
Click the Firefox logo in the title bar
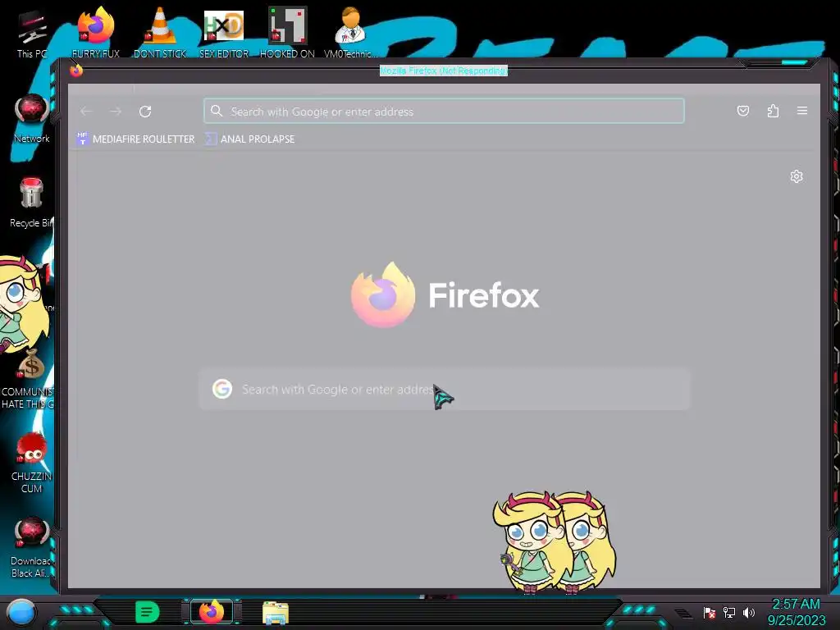tap(76, 71)
